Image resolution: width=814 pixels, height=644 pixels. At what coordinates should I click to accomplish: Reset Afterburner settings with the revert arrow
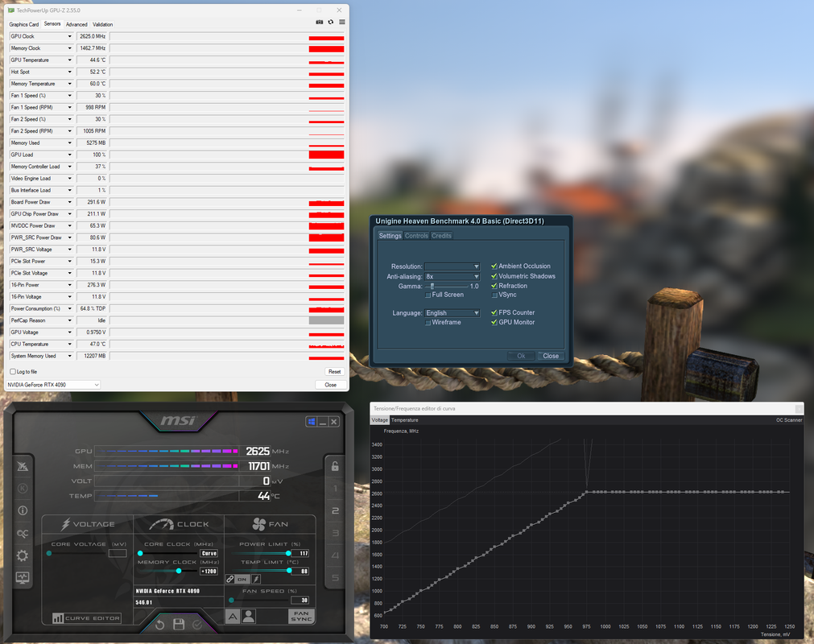160,625
